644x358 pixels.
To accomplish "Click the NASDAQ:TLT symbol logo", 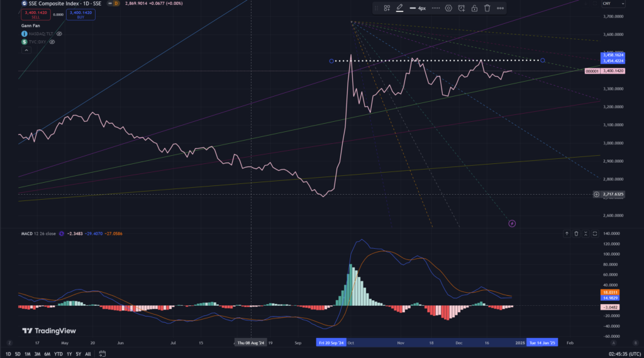I will point(25,34).
